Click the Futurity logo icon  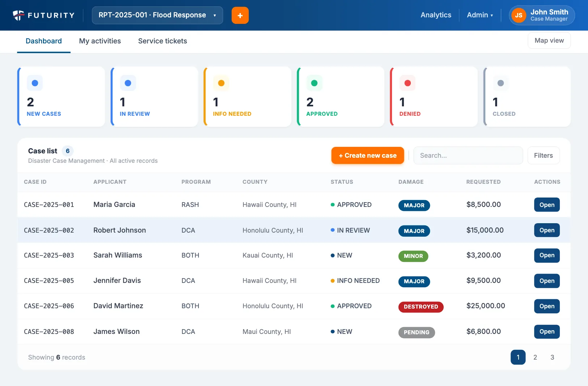point(18,15)
